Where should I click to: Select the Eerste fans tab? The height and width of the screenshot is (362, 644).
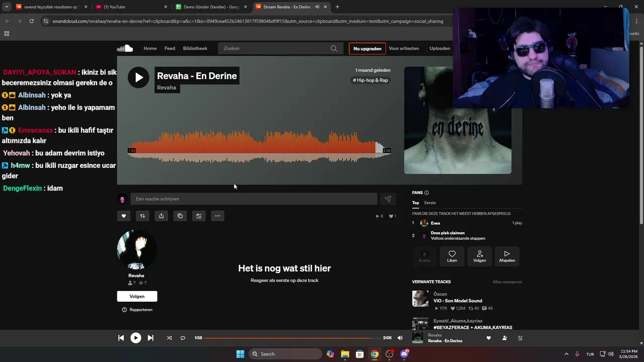point(430,203)
